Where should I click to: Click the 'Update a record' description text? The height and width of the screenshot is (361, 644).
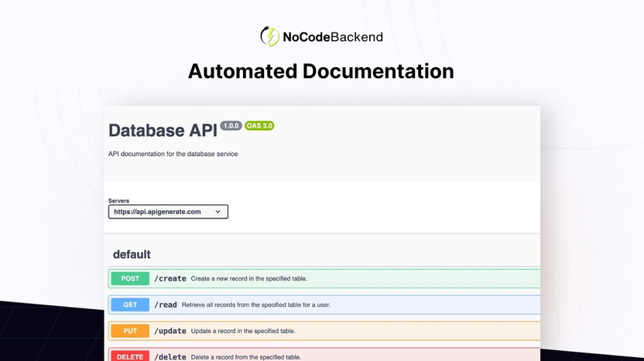pos(243,331)
